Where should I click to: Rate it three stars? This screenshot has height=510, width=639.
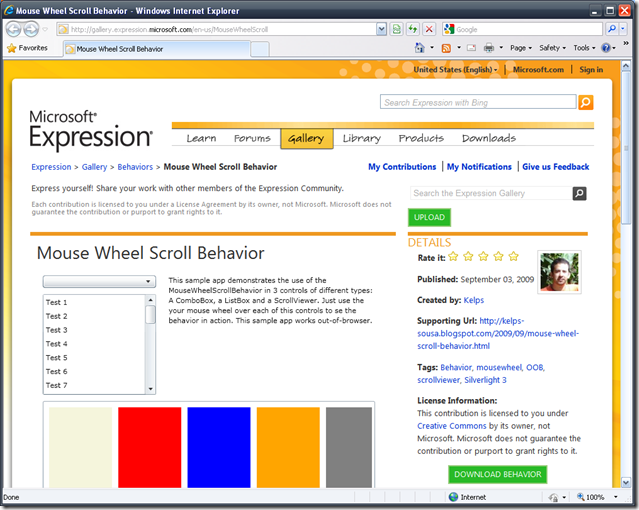click(483, 257)
